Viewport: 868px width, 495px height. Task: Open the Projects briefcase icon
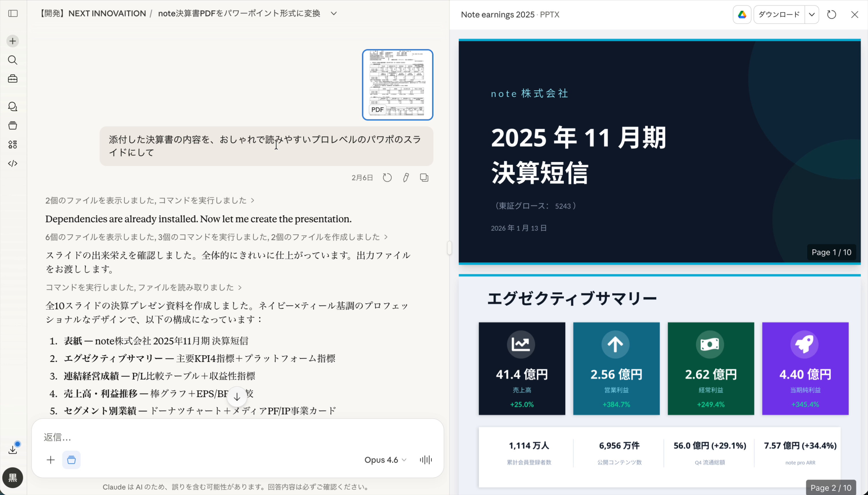click(x=13, y=79)
